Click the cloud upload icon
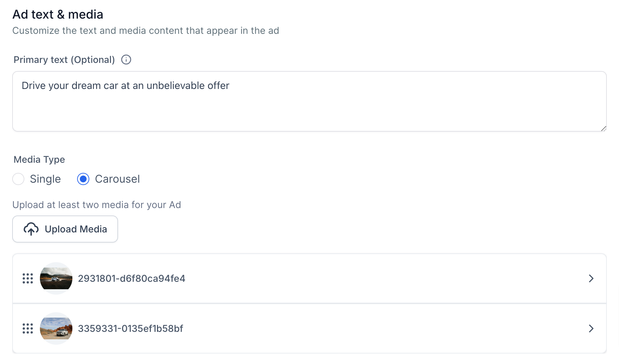The image size is (619, 364). tap(31, 229)
